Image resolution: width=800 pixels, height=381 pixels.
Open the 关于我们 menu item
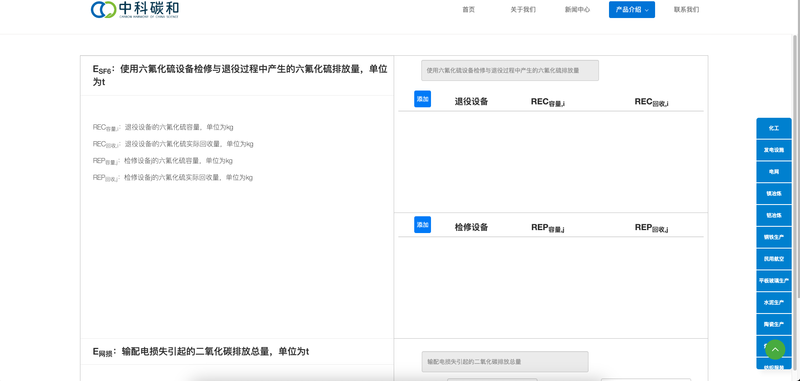[x=523, y=10]
